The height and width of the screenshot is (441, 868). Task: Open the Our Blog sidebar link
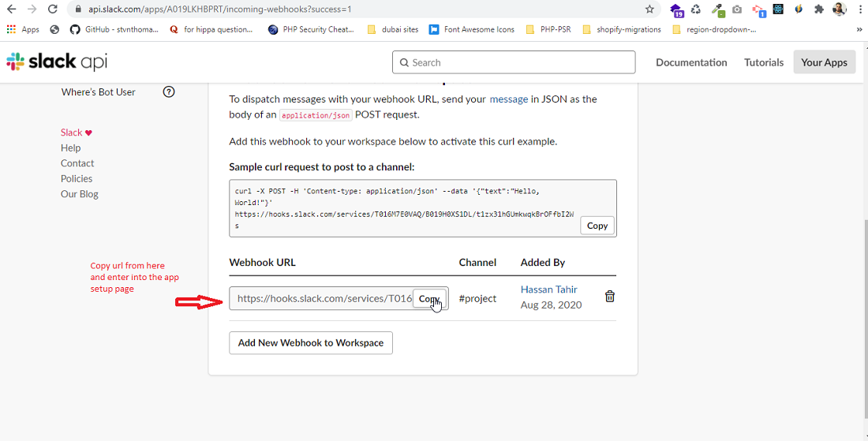click(x=80, y=194)
